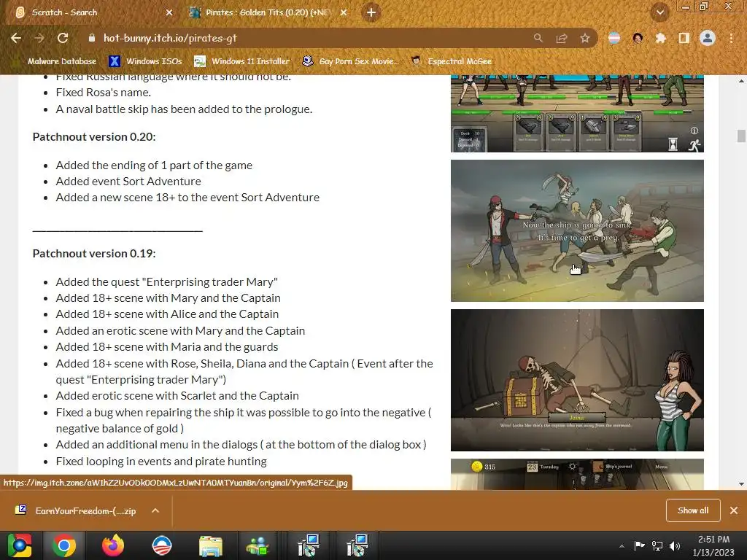Open the first installer computer taskbar icon
Screen dimensions: 747x560
pyautogui.click(x=309, y=545)
